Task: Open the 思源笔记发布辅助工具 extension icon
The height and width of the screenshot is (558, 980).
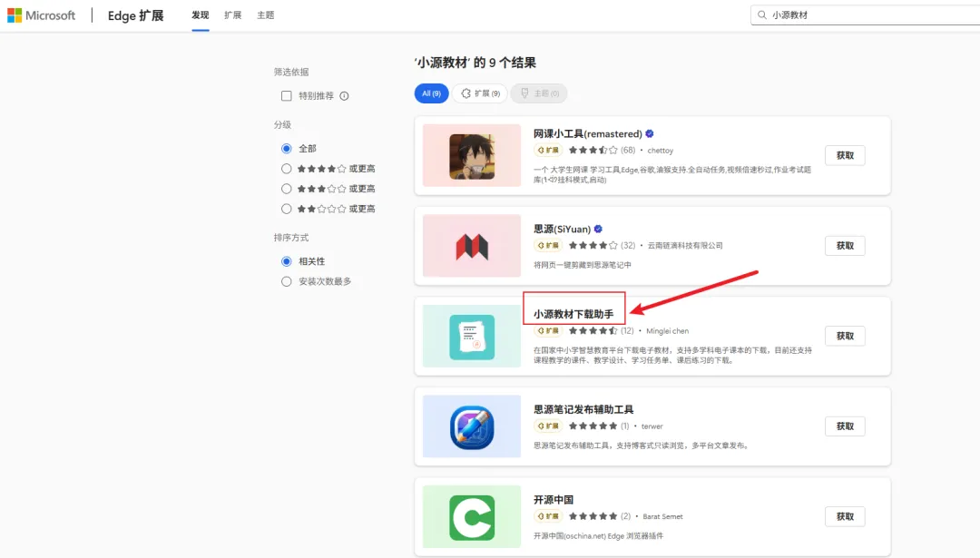Action: [472, 426]
